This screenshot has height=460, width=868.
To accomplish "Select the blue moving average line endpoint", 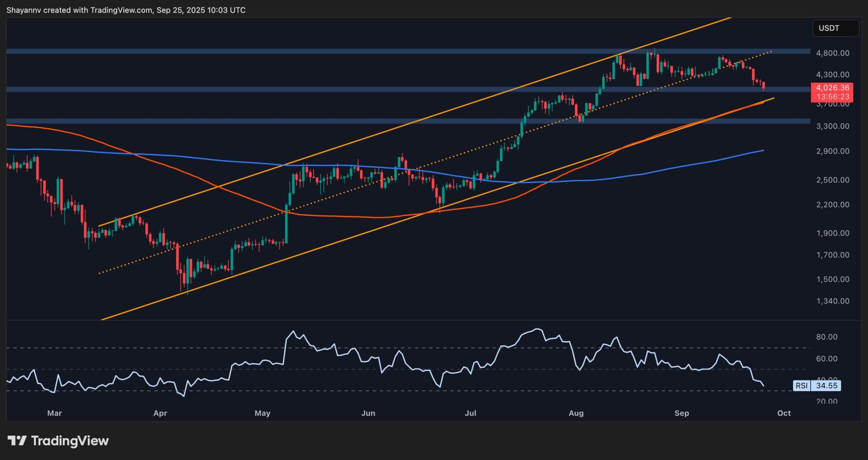I will pyautogui.click(x=763, y=150).
